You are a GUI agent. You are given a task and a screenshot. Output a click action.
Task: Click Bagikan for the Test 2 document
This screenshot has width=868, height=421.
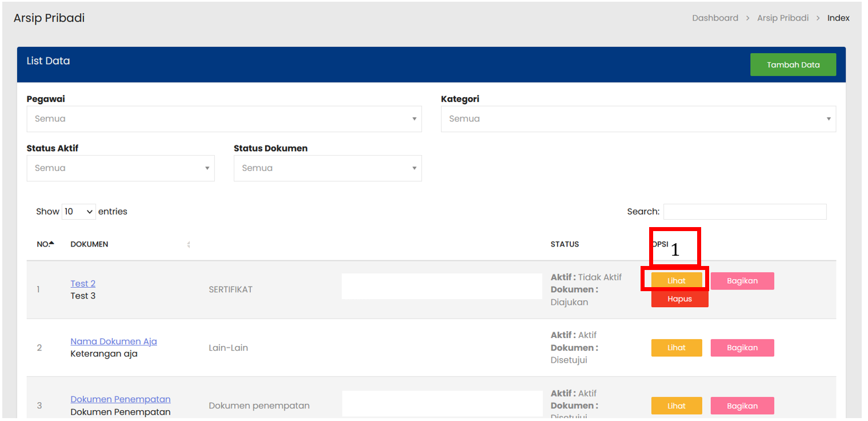[x=742, y=281]
